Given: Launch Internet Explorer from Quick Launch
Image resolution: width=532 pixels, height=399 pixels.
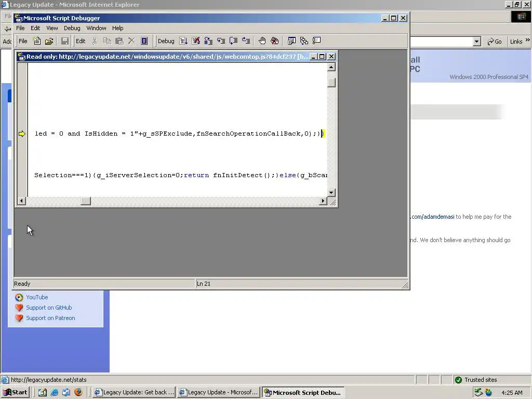Looking at the screenshot, I should 54,393.
